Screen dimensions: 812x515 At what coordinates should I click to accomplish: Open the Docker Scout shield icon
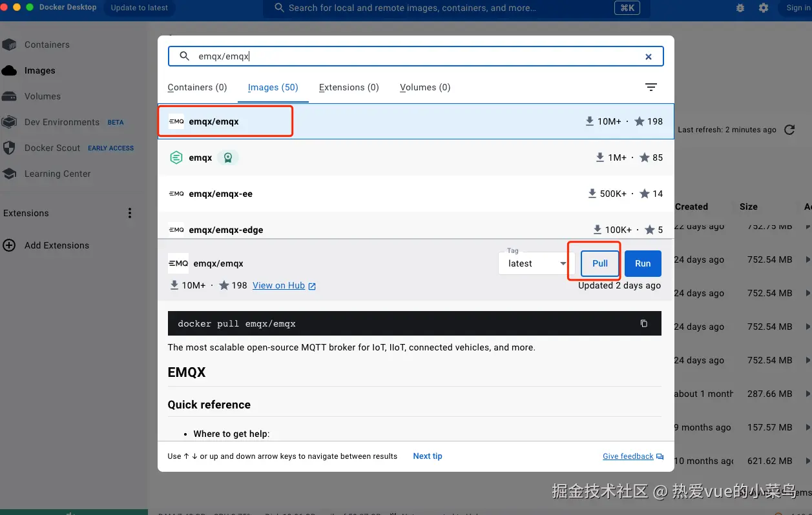click(9, 148)
